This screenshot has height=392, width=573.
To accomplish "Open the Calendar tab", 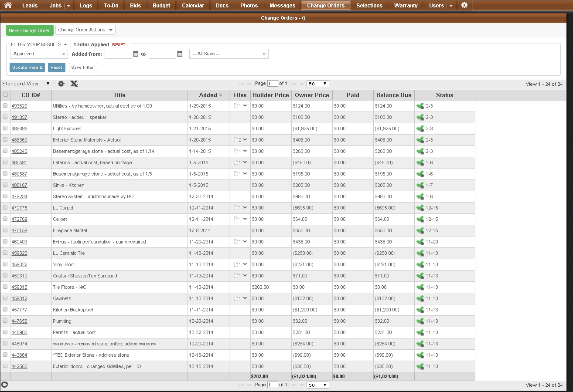I will pyautogui.click(x=193, y=6).
